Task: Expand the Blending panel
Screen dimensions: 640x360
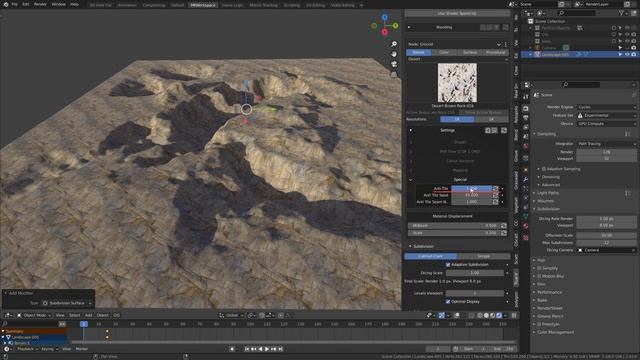Action: point(409,27)
